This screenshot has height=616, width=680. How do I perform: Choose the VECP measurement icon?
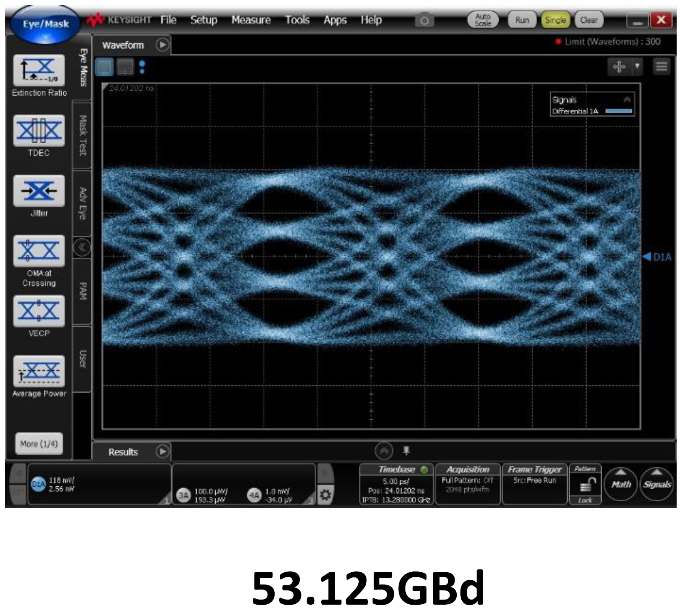(39, 311)
